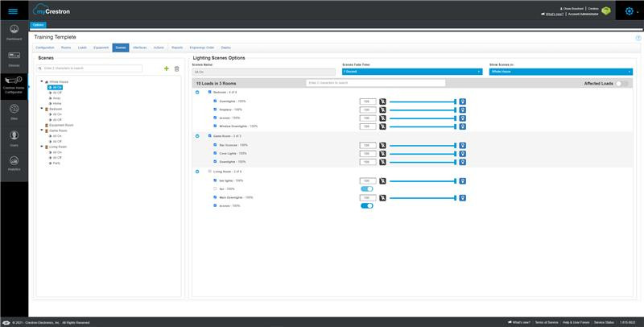Screen dimensions: 644x327
Task: Uncheck the Fireplace load checkbox
Action: point(215,110)
